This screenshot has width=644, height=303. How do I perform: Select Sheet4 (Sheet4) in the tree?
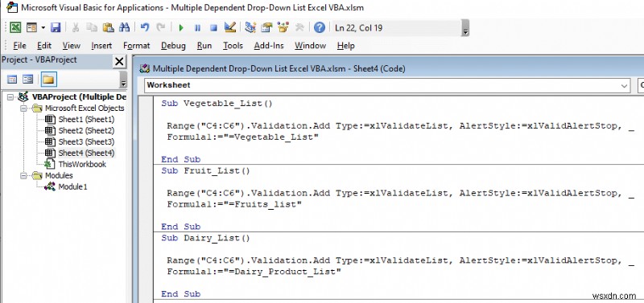[86, 153]
